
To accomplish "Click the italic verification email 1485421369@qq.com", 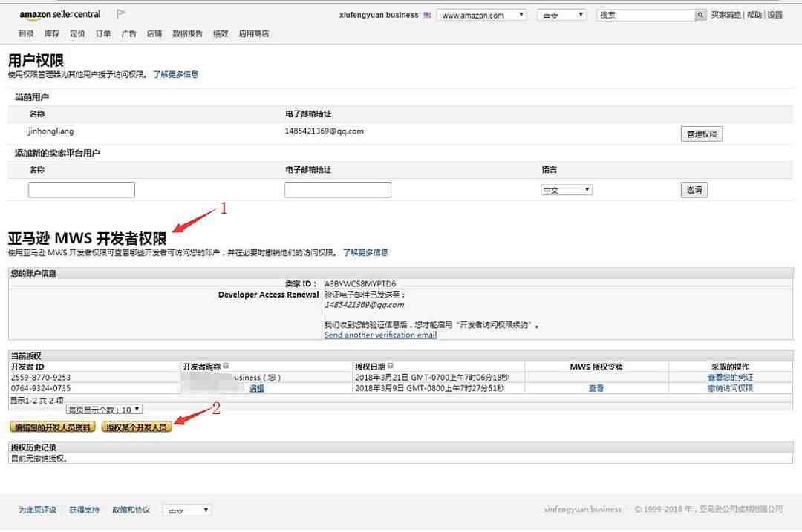I will [x=364, y=305].
